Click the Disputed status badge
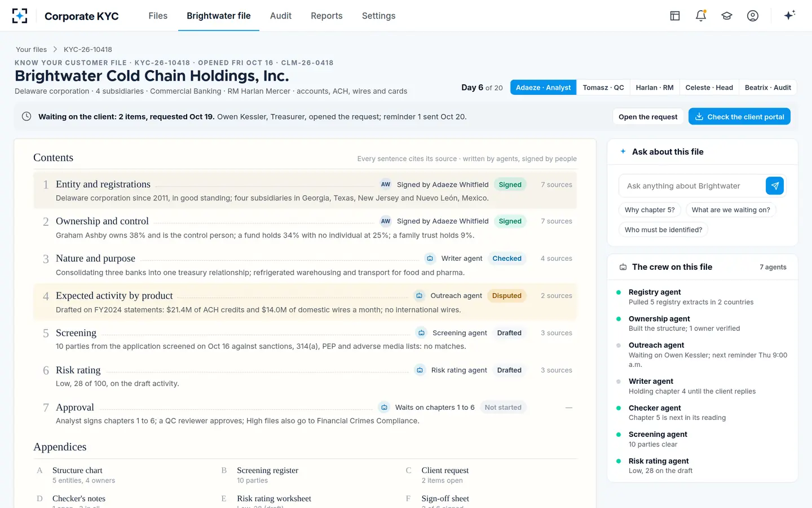812x508 pixels. [506, 296]
